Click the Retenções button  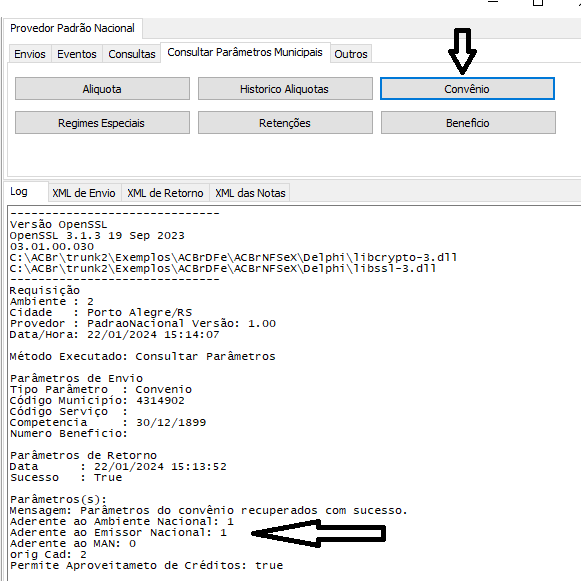(285, 123)
